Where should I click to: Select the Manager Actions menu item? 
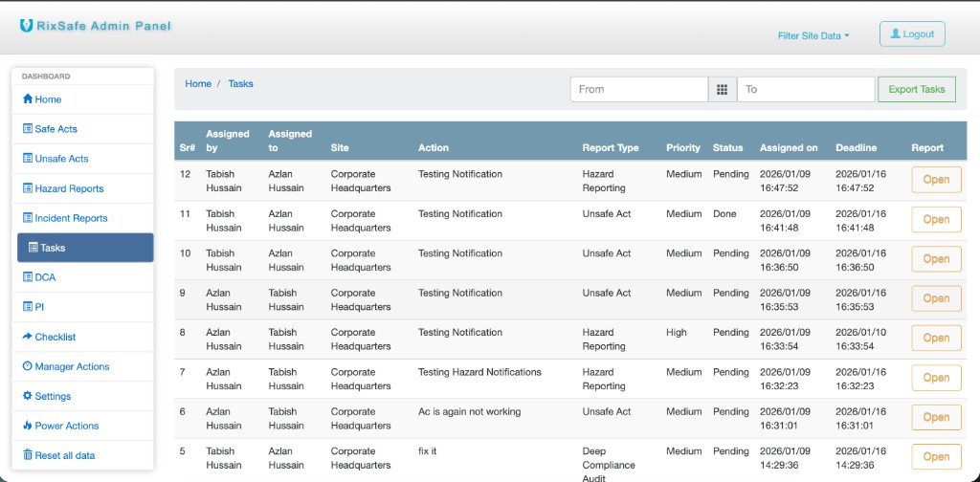82,366
